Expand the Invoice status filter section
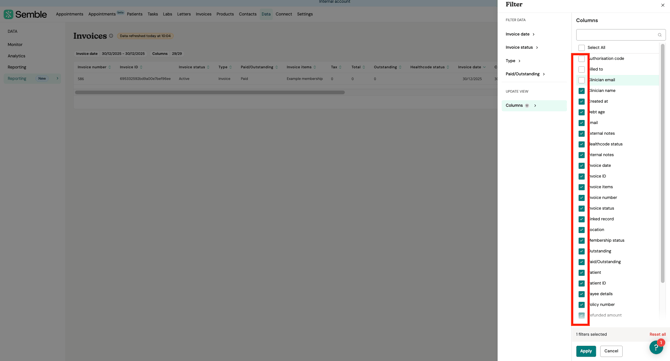 tap(522, 47)
